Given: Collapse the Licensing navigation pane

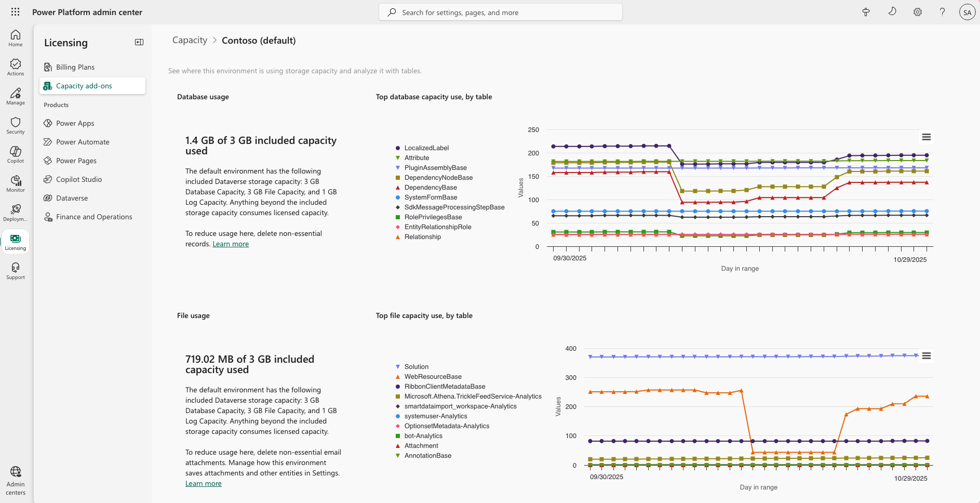Looking at the screenshot, I should (139, 42).
